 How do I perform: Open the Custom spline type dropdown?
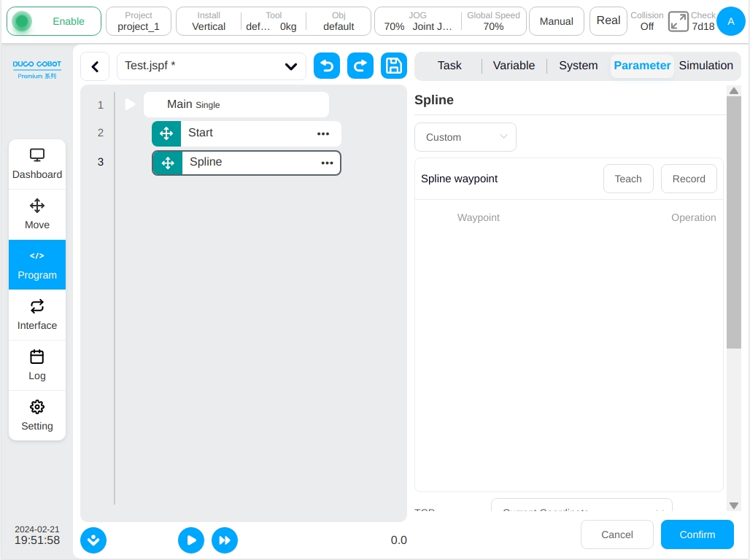click(x=465, y=137)
